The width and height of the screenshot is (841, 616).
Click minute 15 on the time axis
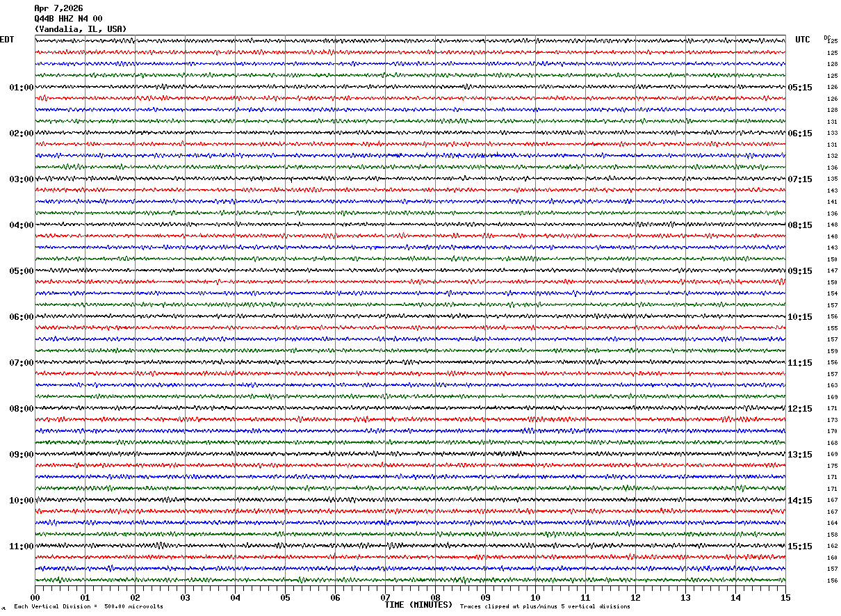(785, 597)
